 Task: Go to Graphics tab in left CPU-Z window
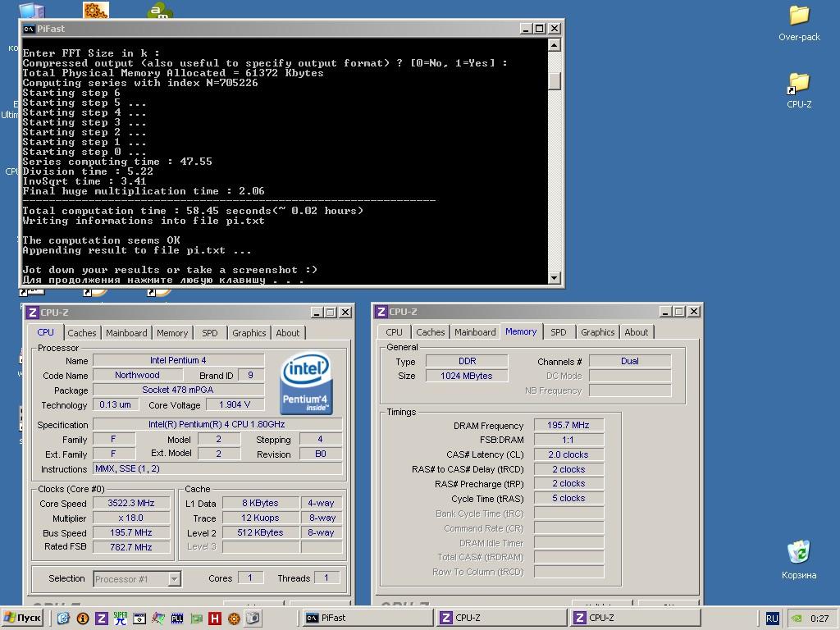(249, 333)
